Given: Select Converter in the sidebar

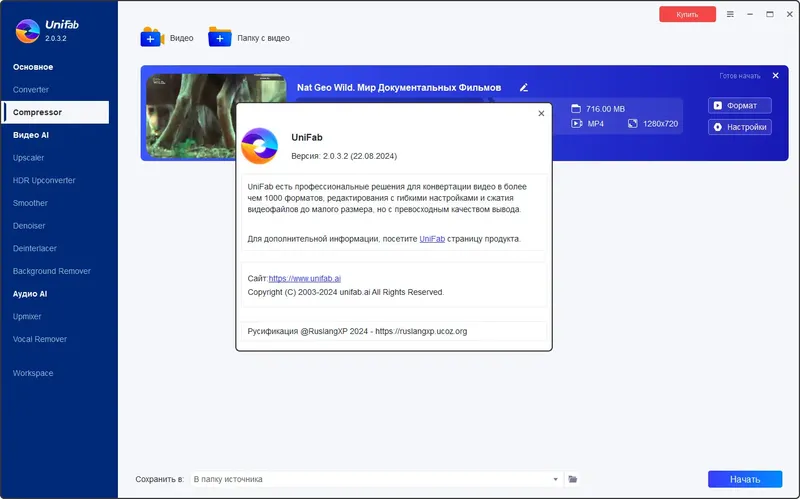Looking at the screenshot, I should click(x=31, y=90).
